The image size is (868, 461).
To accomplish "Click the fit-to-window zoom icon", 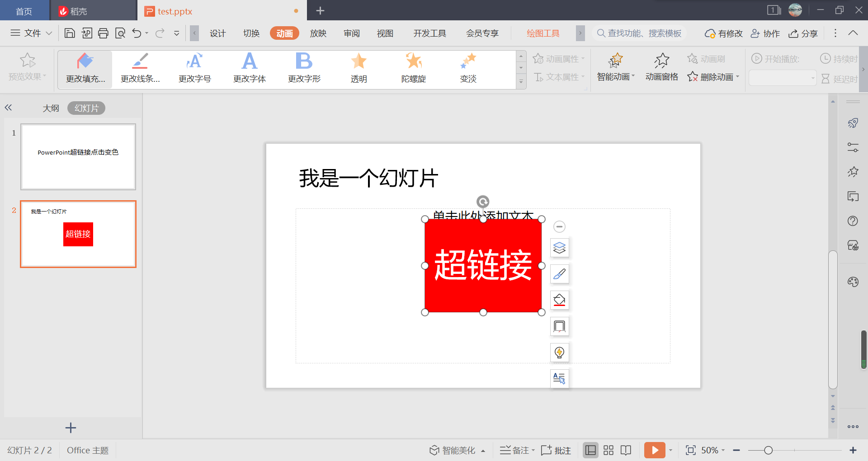I will (x=691, y=450).
